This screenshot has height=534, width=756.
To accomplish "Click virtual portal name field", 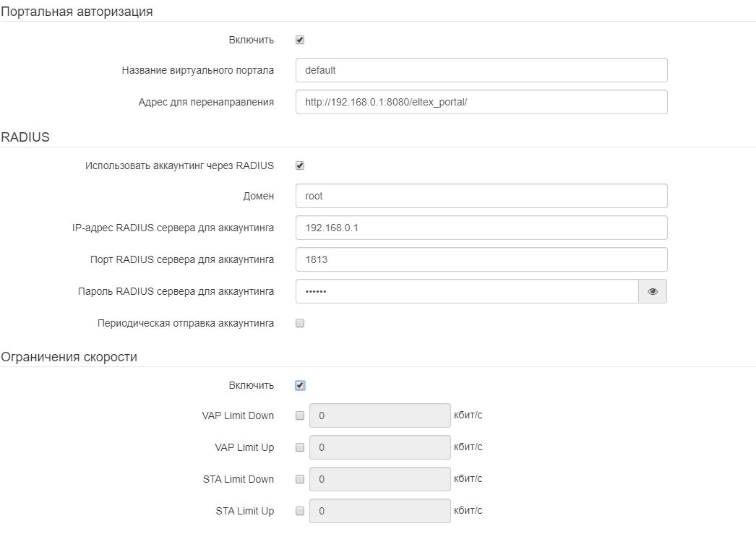I will coord(481,71).
